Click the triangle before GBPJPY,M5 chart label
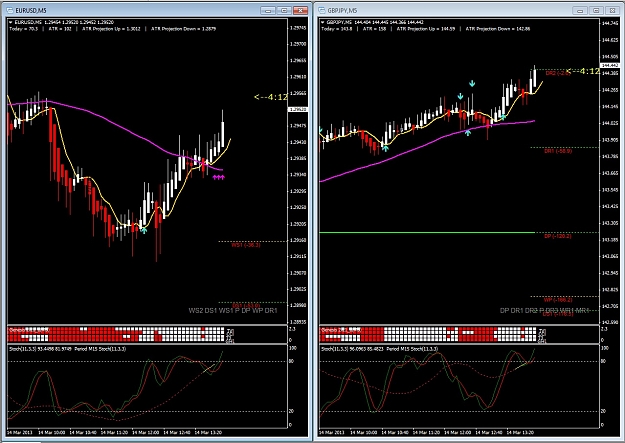Screen dimensions: 625x443 323,22
